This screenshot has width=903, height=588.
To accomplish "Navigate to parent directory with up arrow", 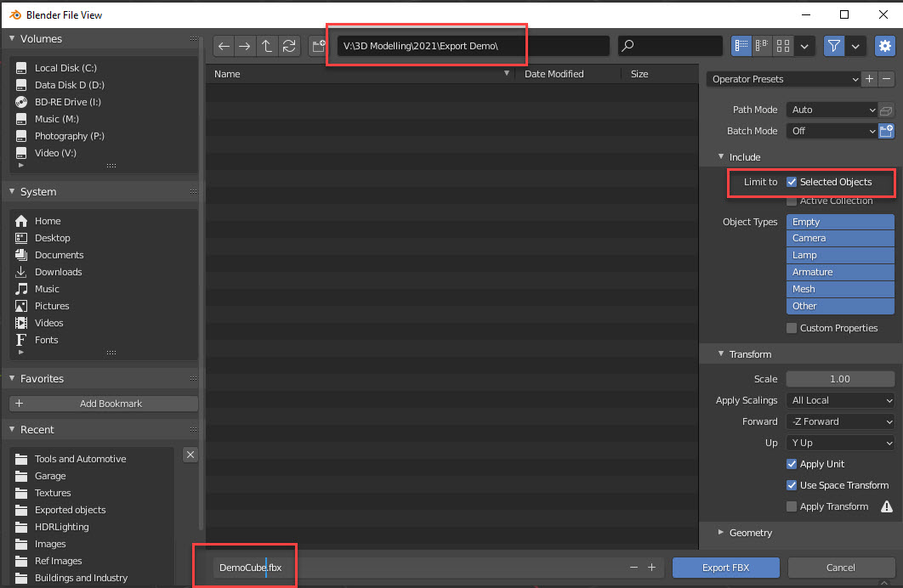I will [267, 46].
